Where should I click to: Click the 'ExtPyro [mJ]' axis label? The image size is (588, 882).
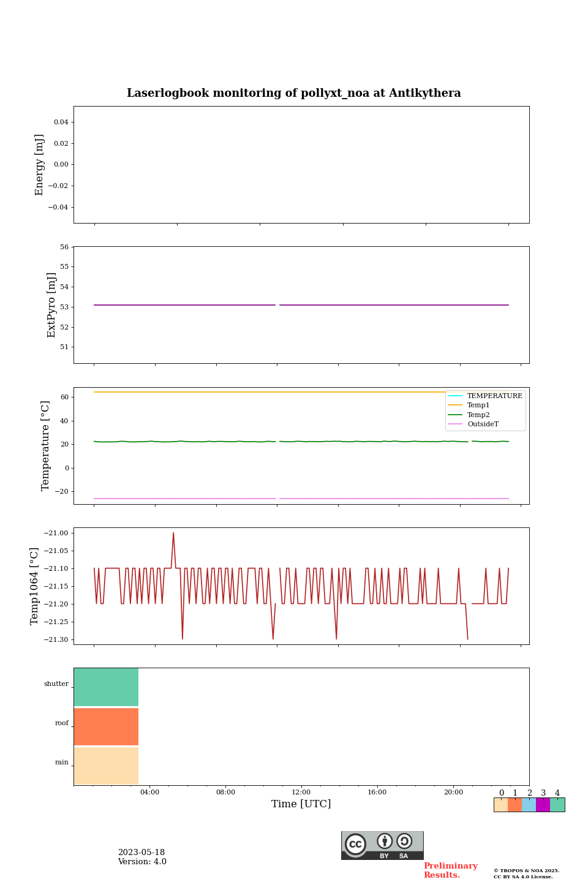[x=51, y=305]
